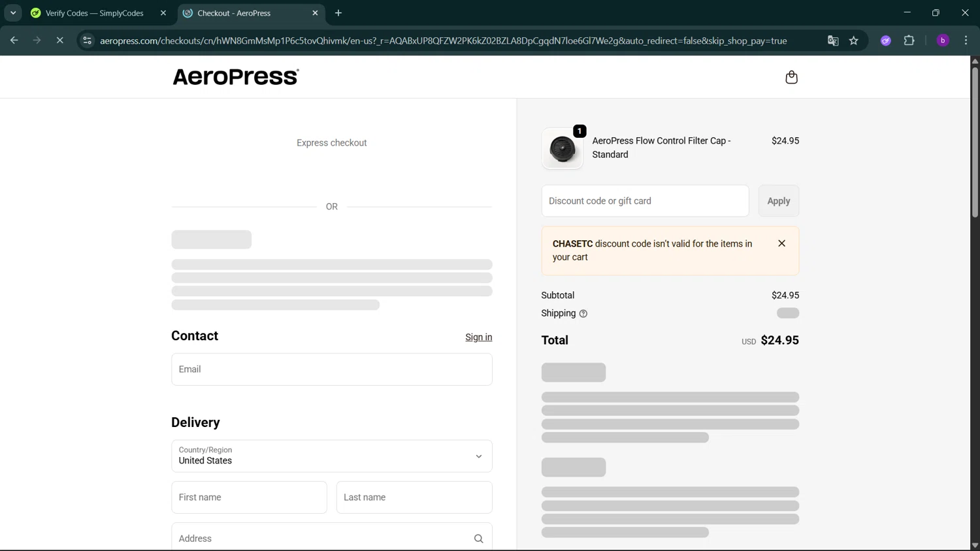Switch to Verify Codes — SimplyCodes tab
980x551 pixels.
(95, 13)
